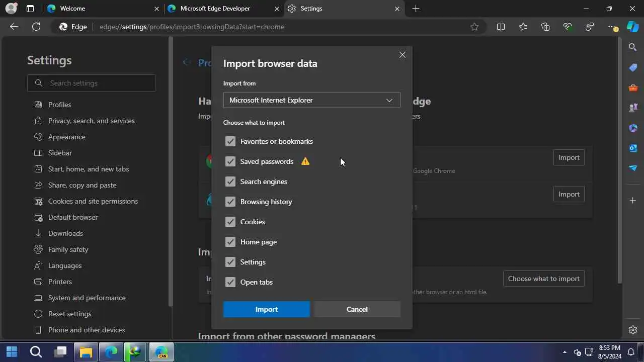
Task: Open Sidebar settings section
Action: click(x=60, y=153)
